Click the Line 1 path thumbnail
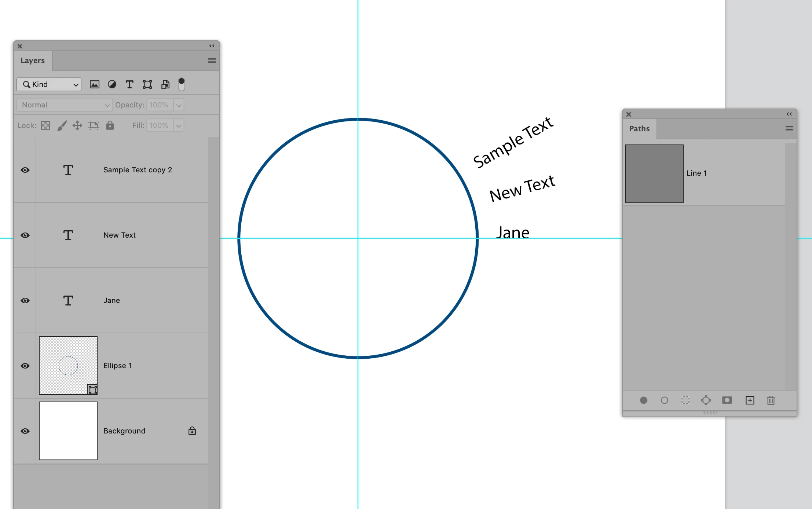 pyautogui.click(x=654, y=173)
